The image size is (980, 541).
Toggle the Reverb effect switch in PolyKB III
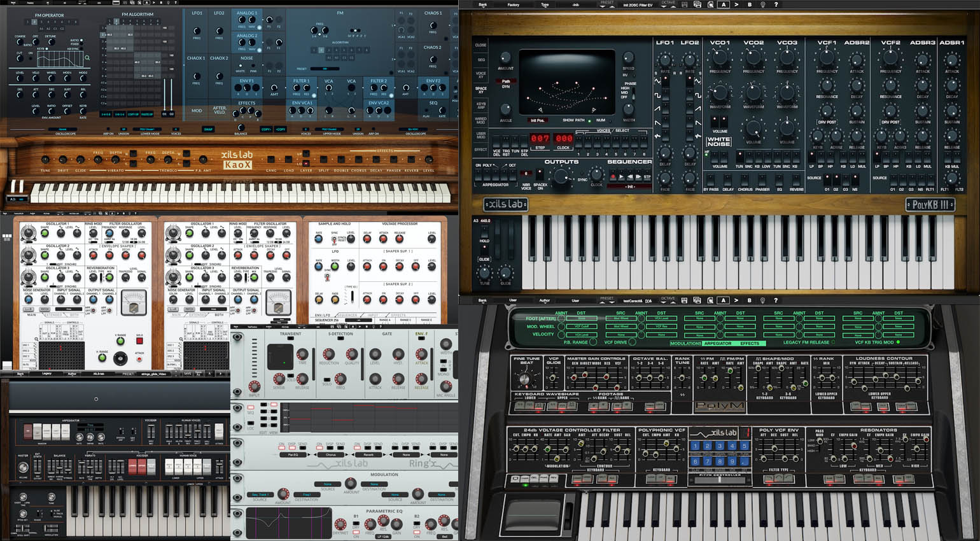(x=796, y=180)
